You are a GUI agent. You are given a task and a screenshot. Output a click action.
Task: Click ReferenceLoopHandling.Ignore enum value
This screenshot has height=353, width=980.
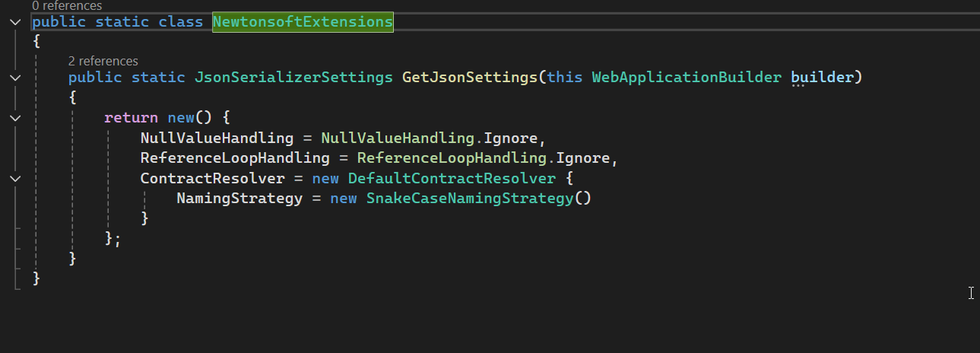click(484, 158)
